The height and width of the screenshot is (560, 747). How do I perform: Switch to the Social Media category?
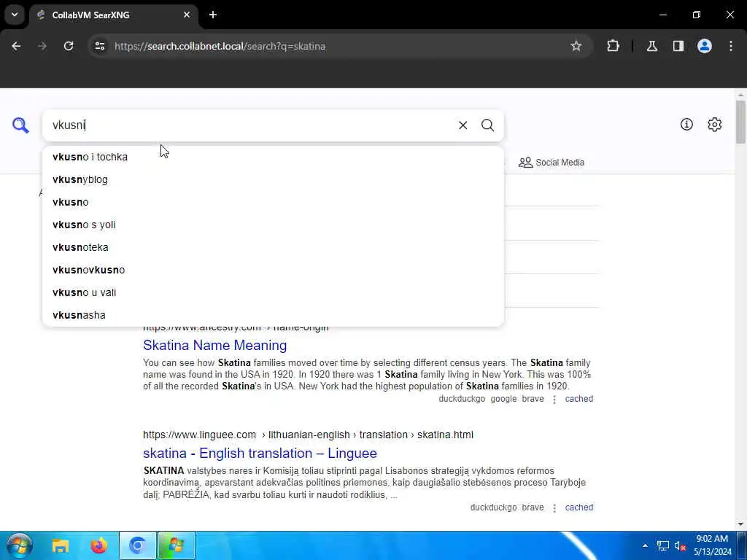(551, 163)
